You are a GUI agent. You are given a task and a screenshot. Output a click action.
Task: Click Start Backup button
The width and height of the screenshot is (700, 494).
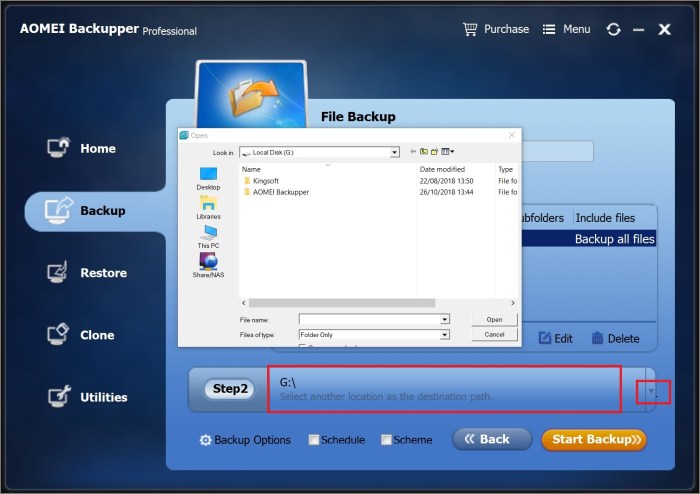tap(594, 440)
